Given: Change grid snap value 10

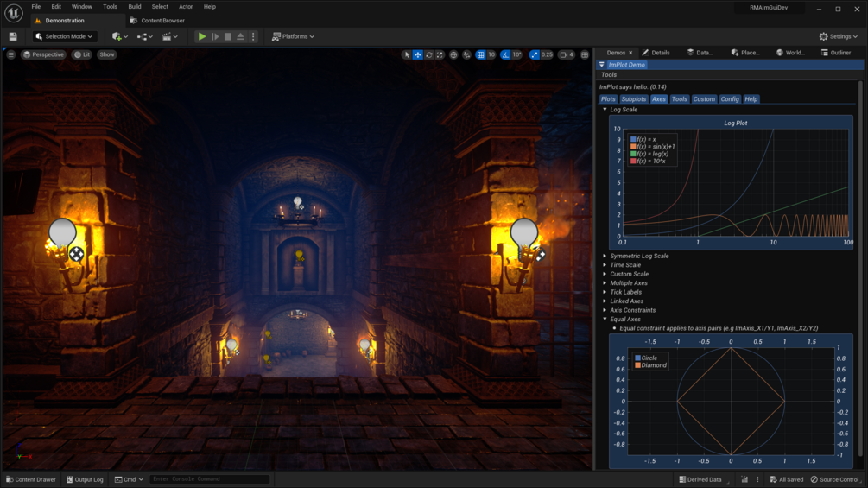Looking at the screenshot, I should point(491,54).
